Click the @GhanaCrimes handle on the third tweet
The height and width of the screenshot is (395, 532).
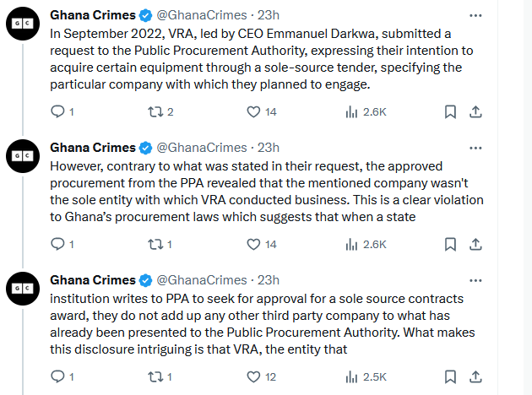point(203,280)
